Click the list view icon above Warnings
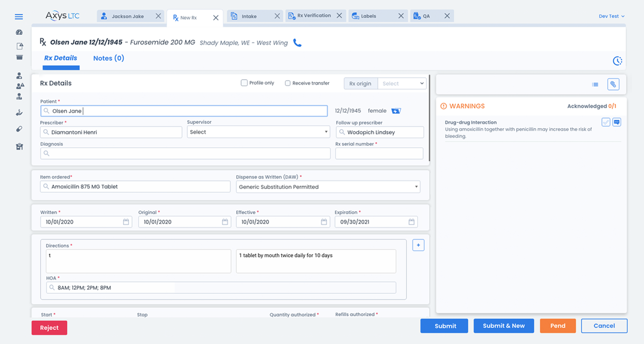This screenshot has width=644, height=344. click(x=595, y=84)
